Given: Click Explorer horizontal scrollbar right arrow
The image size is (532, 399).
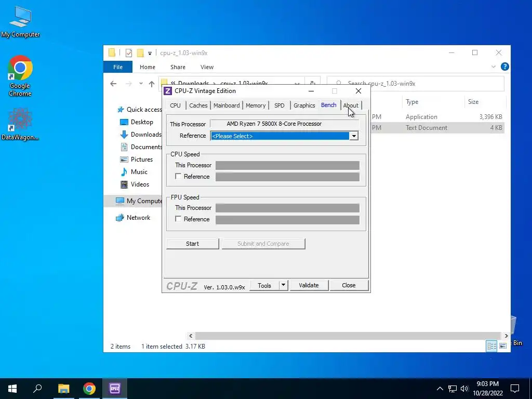Looking at the screenshot, I should click(506, 336).
